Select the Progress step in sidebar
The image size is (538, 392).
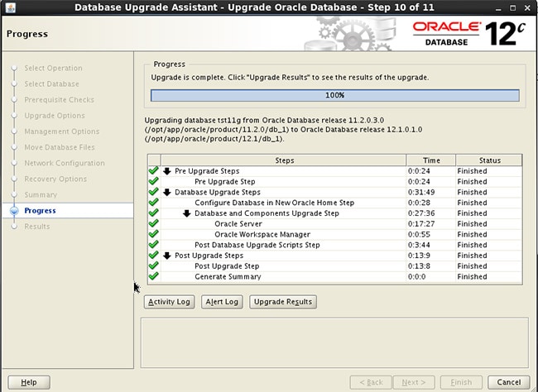pyautogui.click(x=40, y=211)
